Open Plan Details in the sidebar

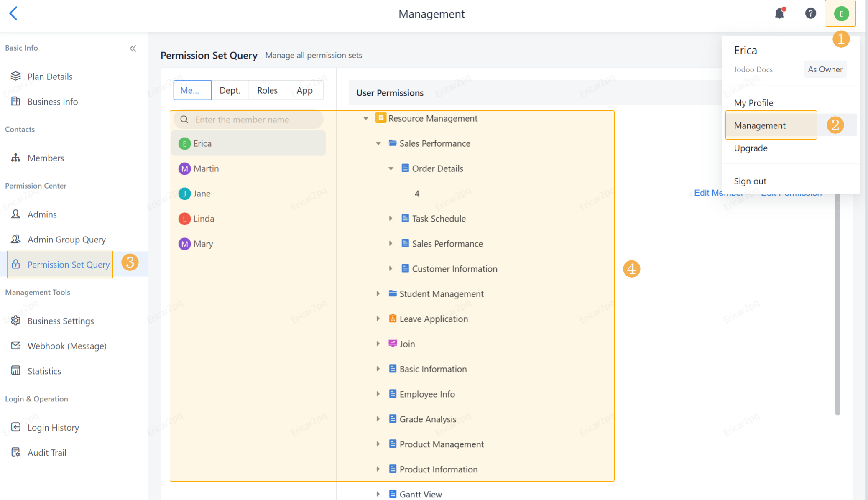pyautogui.click(x=50, y=77)
